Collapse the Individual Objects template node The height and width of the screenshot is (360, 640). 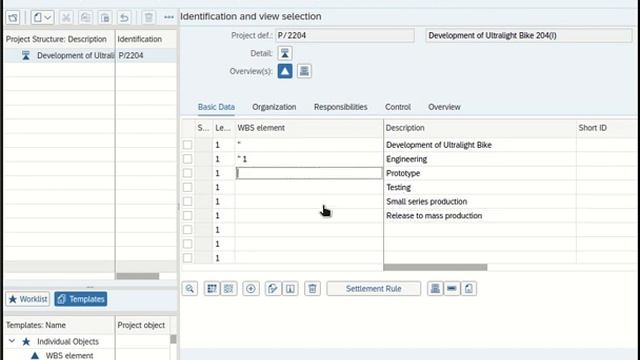12,341
